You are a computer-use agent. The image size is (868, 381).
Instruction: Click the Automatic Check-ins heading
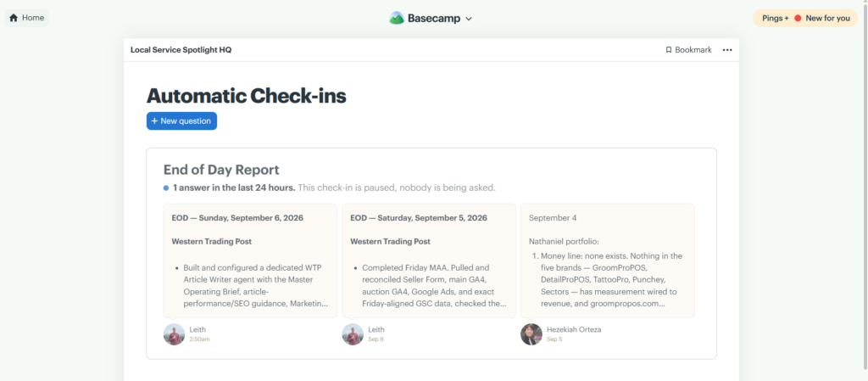click(247, 96)
